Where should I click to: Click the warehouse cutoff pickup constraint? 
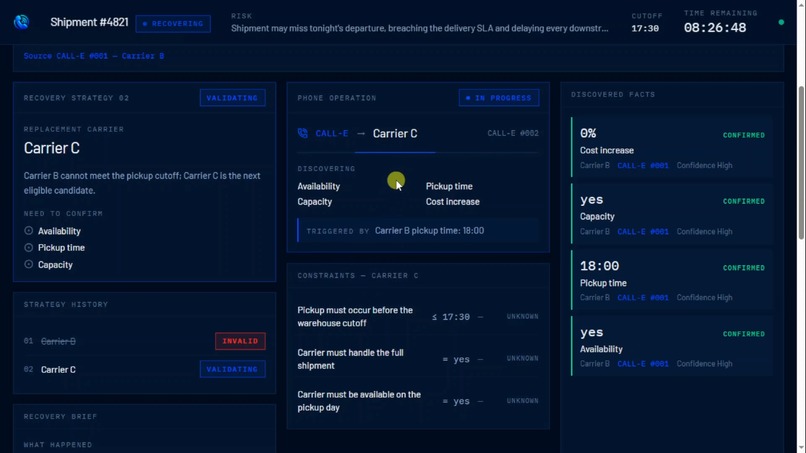click(355, 317)
